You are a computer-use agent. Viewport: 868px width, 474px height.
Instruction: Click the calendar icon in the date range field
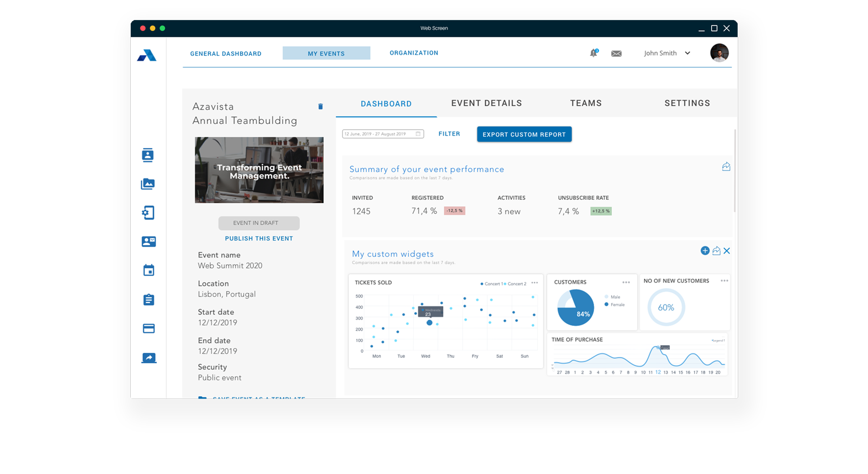coord(418,134)
